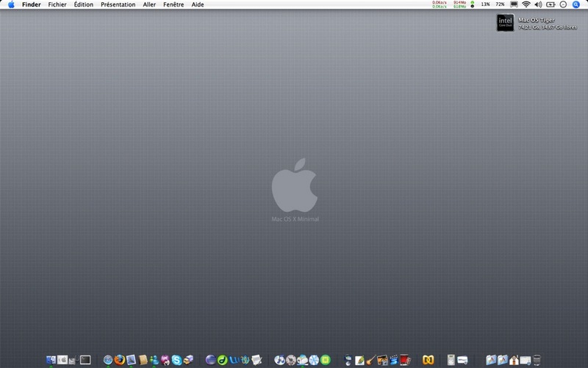The image size is (588, 368).
Task: Open MSN Messenger in the Dock
Action: point(154,360)
